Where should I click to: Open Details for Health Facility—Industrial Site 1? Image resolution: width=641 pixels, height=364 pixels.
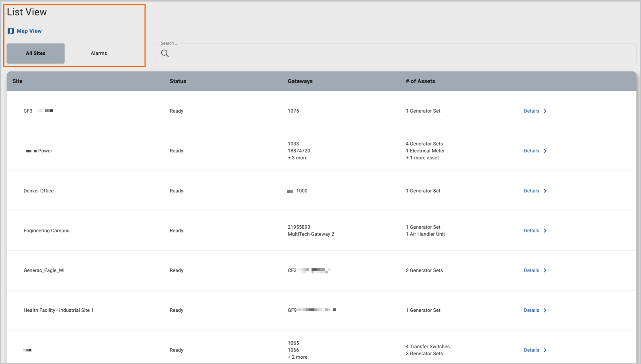coord(531,310)
